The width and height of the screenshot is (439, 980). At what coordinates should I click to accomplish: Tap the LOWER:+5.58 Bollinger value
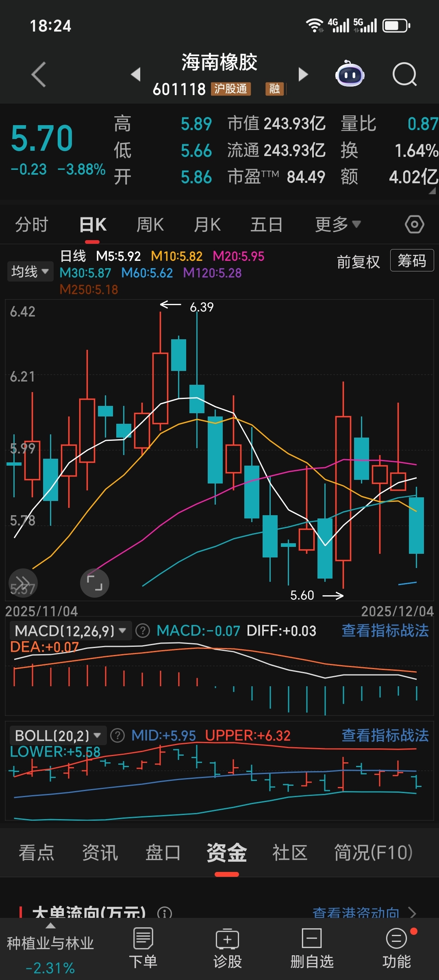[55, 752]
